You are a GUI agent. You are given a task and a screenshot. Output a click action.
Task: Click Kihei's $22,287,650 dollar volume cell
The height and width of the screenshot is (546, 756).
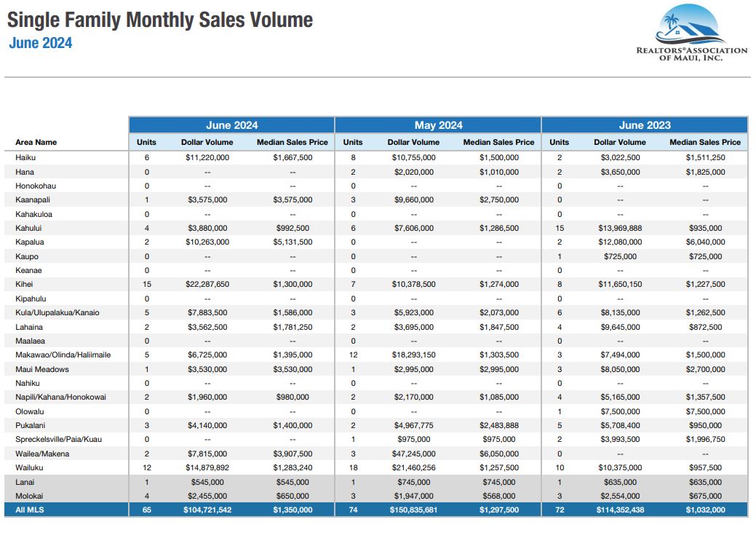207,285
